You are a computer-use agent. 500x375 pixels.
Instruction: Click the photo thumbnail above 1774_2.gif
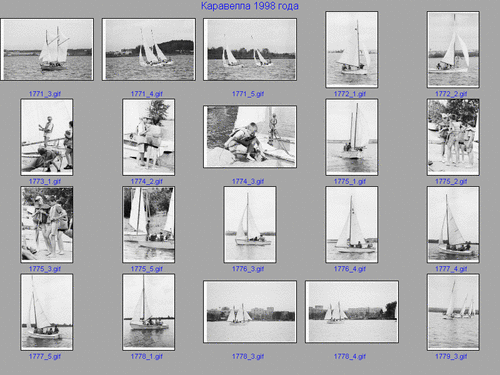148,137
